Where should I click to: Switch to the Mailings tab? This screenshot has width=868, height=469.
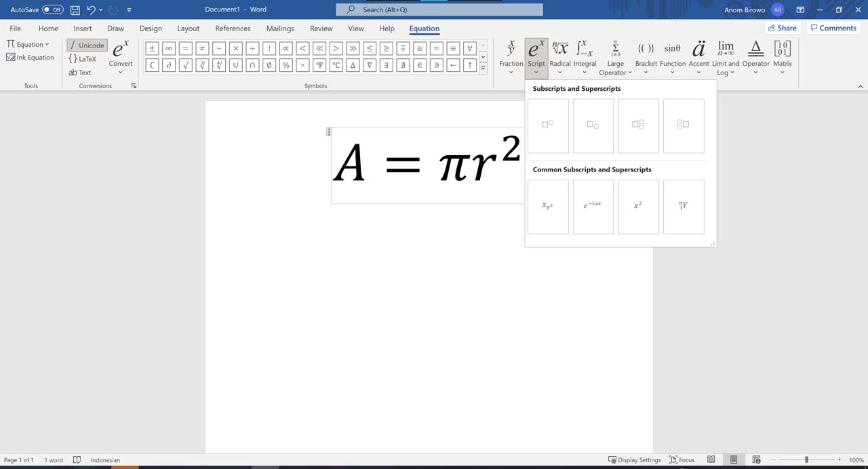point(280,28)
